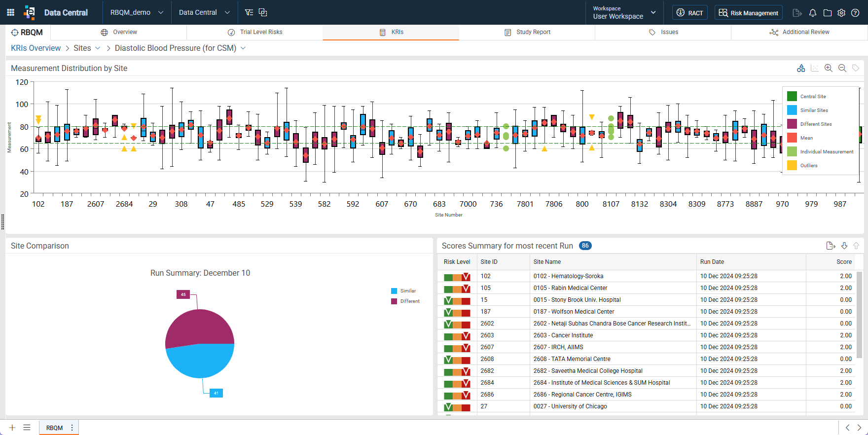Click the zoom in magnifier on chart

click(829, 68)
